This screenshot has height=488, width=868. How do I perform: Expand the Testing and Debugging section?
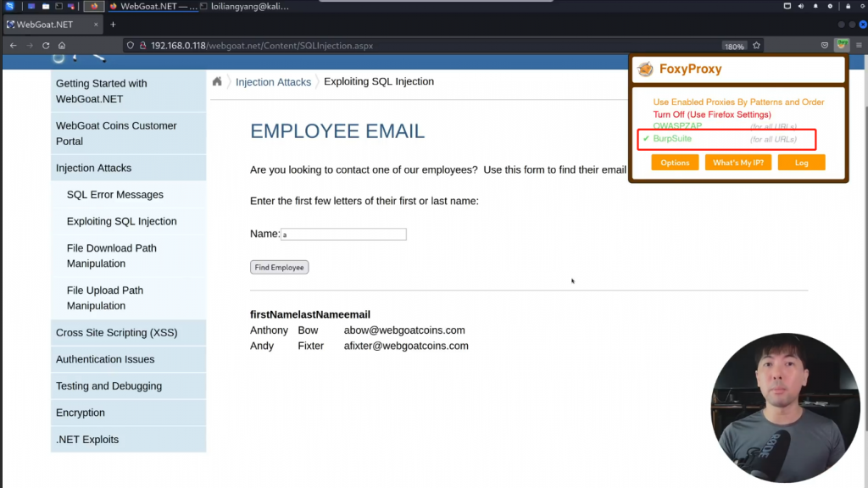coord(129,385)
